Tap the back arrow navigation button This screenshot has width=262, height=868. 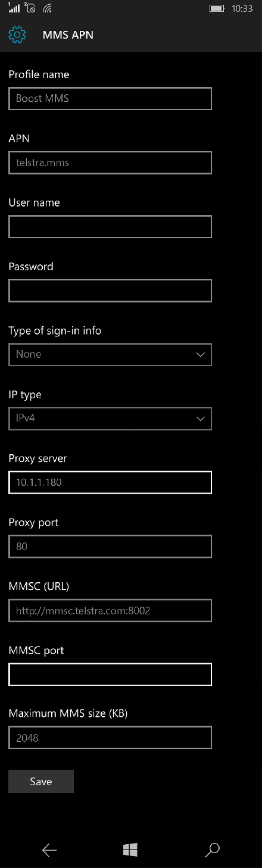[49, 850]
